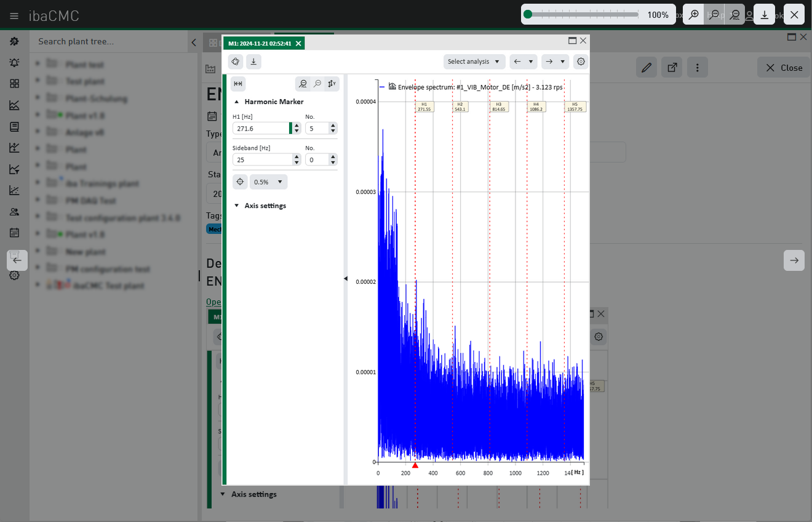Click the H1 271.55 harmonic marker label
The image size is (812, 522).
[424, 106]
